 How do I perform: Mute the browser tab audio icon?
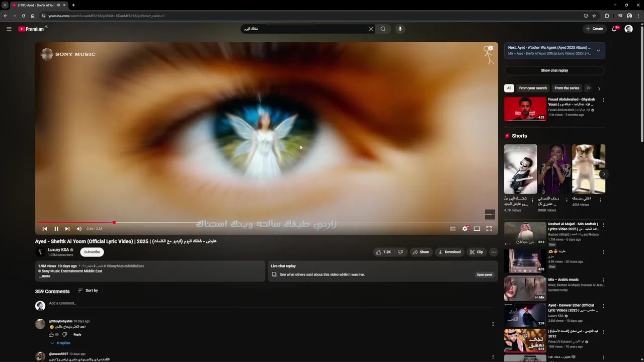(x=58, y=5)
